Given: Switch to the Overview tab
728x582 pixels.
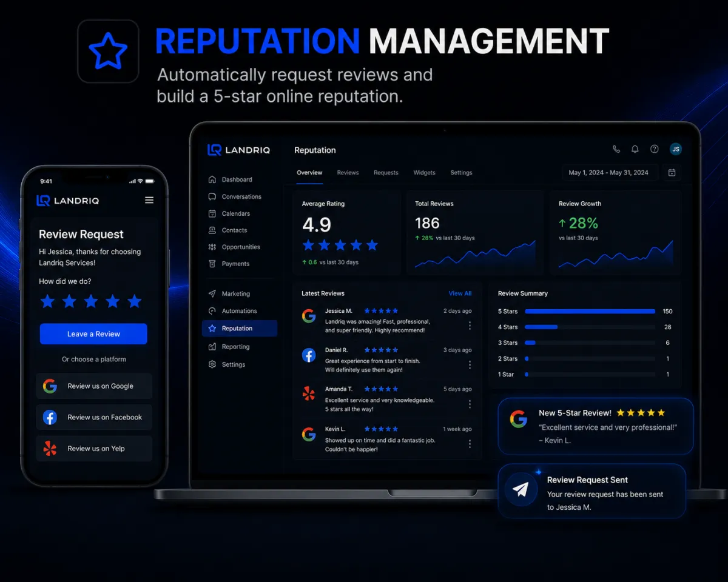Looking at the screenshot, I should click(309, 173).
